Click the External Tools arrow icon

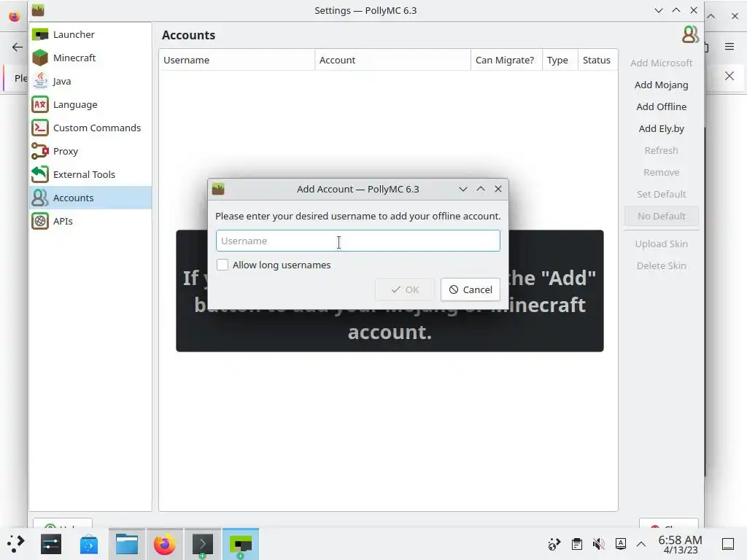point(40,175)
